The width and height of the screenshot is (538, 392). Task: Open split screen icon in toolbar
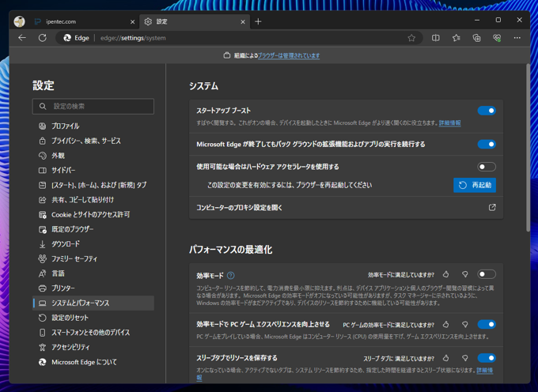[435, 38]
